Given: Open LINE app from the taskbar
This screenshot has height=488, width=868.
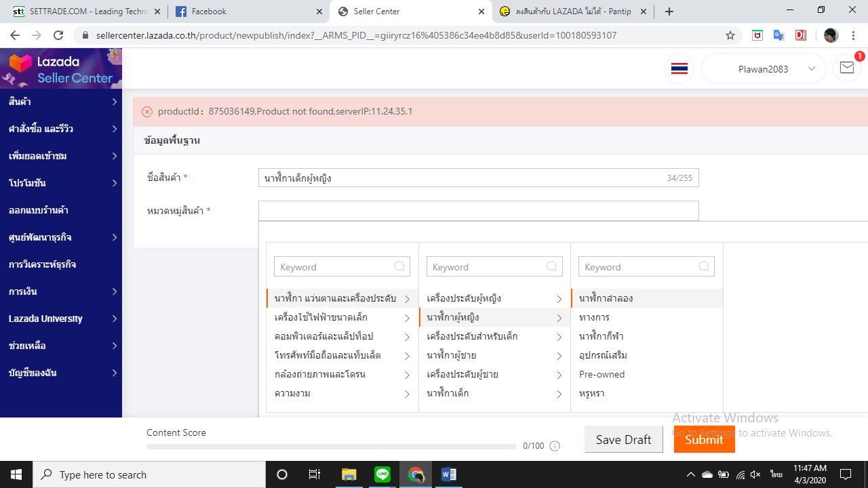Looking at the screenshot, I should tap(382, 474).
